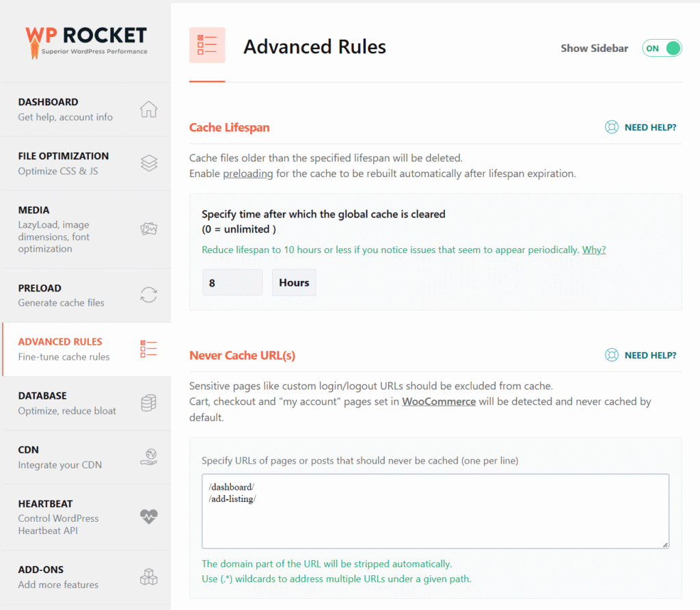700x610 pixels.
Task: Click the Add-ons cubes icon
Action: point(148,577)
